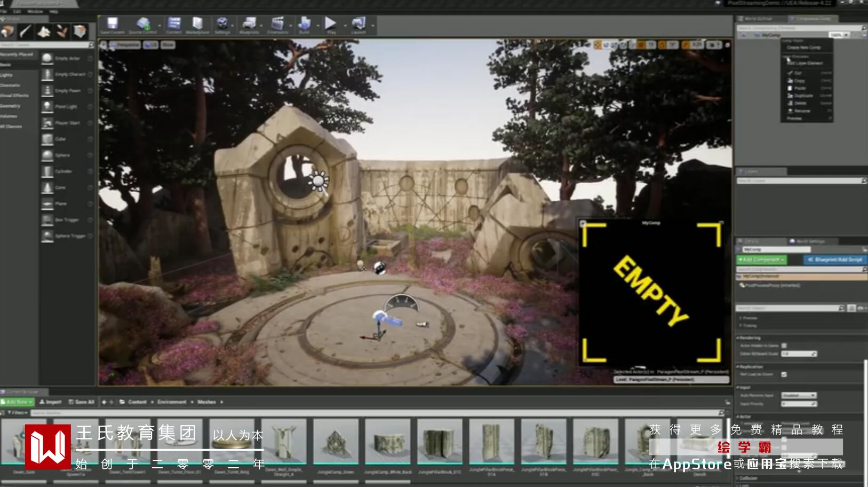Select the Cylinder shape icon
Screen dimensions: 868x487
(x=47, y=171)
